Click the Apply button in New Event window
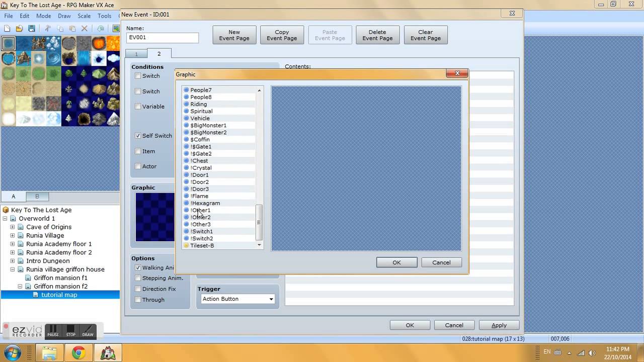Viewport: 644px width, 362px height. pos(499,325)
